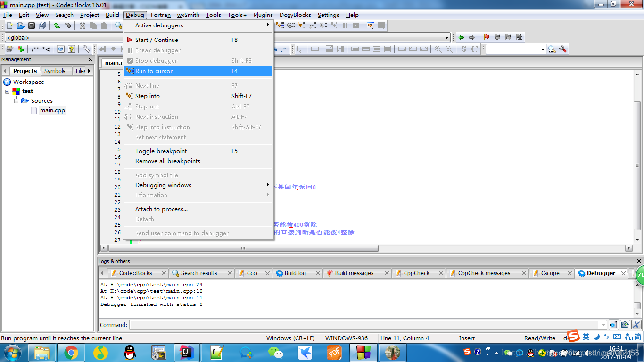
Task: Click the editor horizontal scrollbar
Action: [x=243, y=248]
